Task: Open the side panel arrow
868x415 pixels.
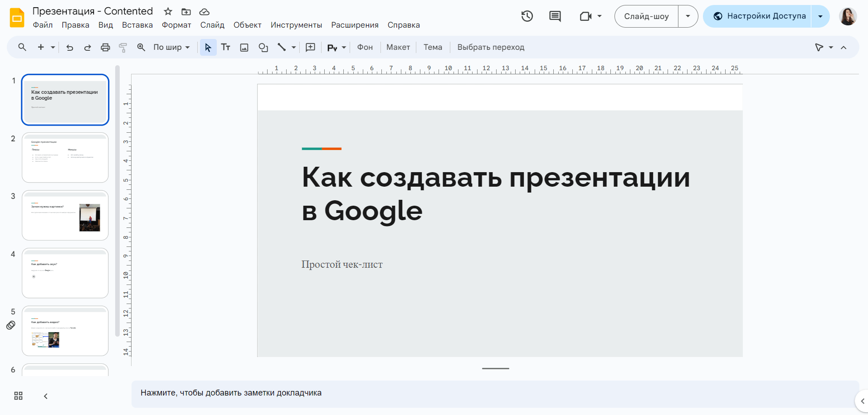Action: coord(863,401)
